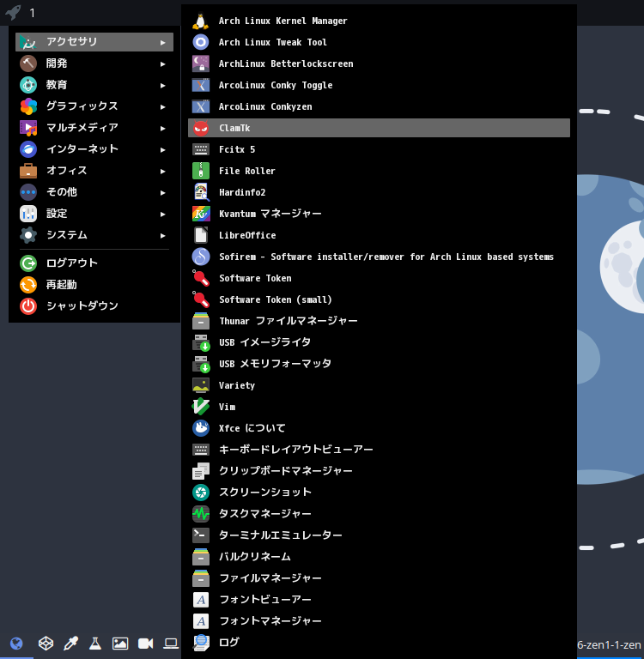
Task: Select the オフィス menu category
Action: pos(67,171)
